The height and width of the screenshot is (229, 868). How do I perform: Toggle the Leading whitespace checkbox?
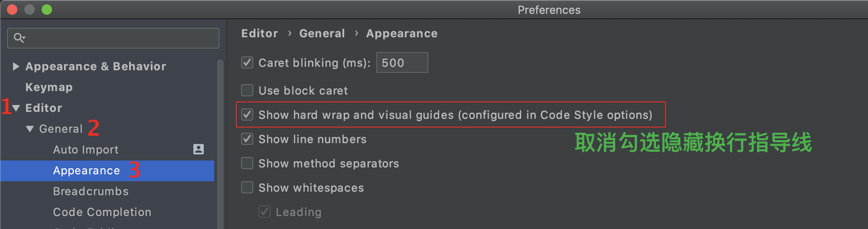264,212
